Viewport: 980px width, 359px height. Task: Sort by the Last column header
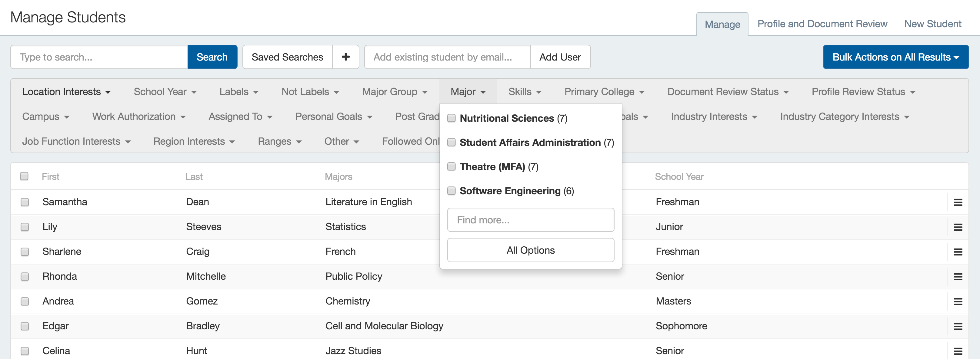(x=194, y=177)
